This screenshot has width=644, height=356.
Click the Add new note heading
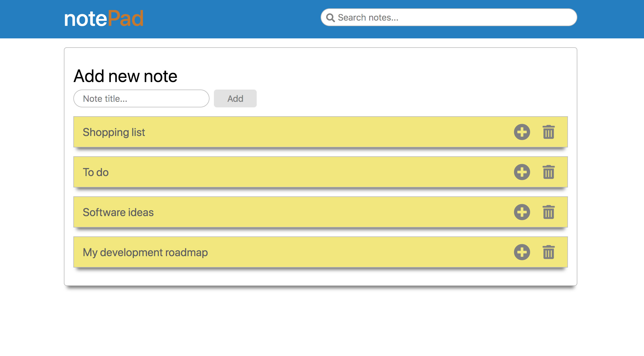point(125,76)
